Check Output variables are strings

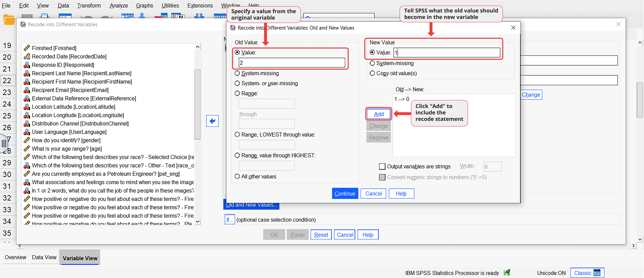click(382, 166)
